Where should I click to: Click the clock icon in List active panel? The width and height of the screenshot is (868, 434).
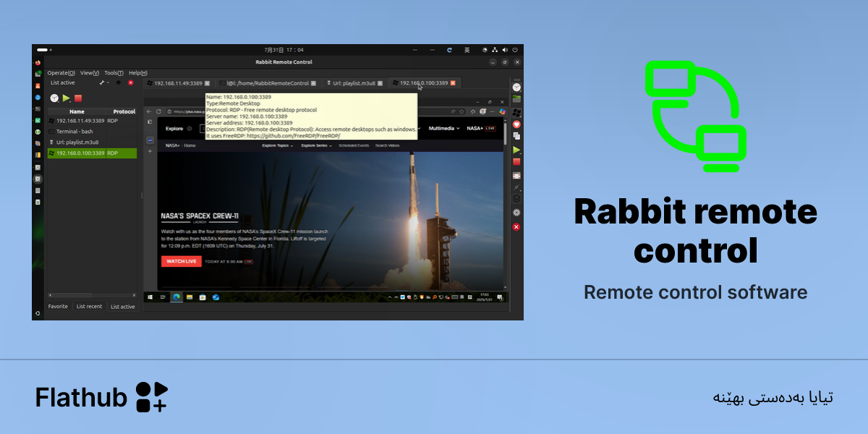54,98
